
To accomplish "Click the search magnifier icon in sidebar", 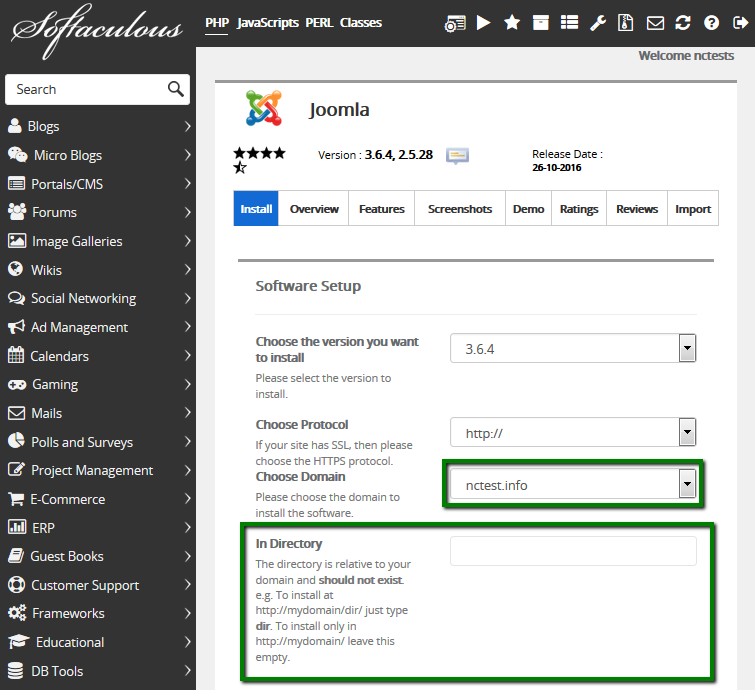I will point(176,89).
